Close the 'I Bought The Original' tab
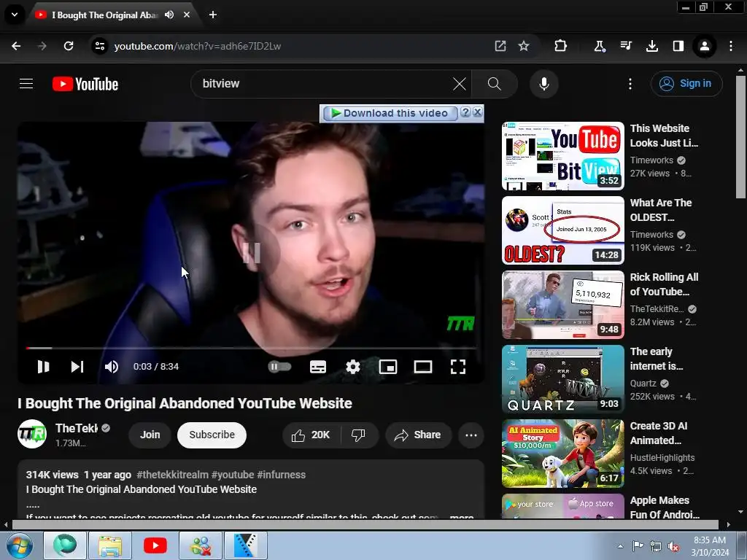This screenshot has width=747, height=560. click(x=187, y=15)
